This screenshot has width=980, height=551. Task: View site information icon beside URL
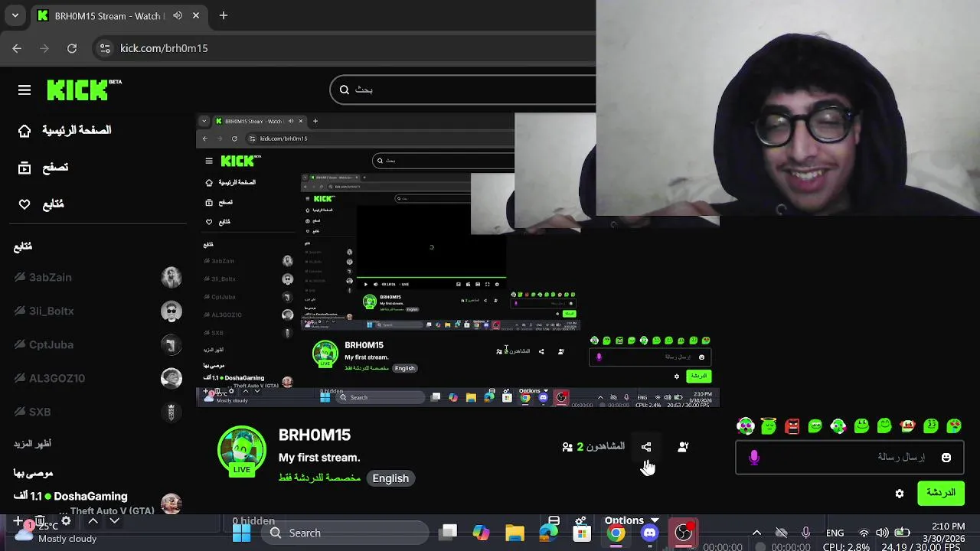(105, 48)
